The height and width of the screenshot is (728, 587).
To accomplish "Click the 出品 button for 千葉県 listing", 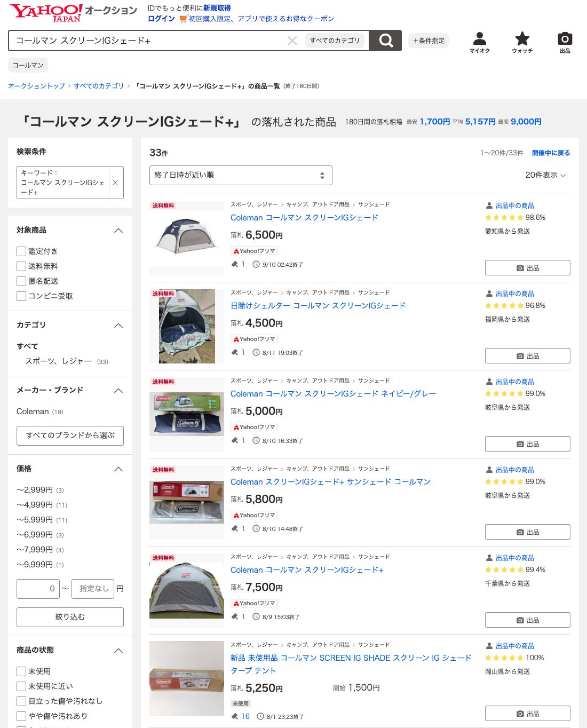I will [527, 620].
